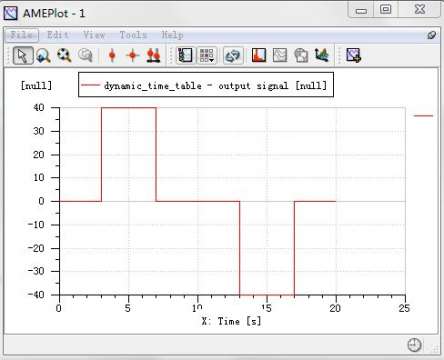This screenshot has height=360, width=444.
Task: Click the zoom-to-fit magnifier icon
Action: [x=64, y=55]
